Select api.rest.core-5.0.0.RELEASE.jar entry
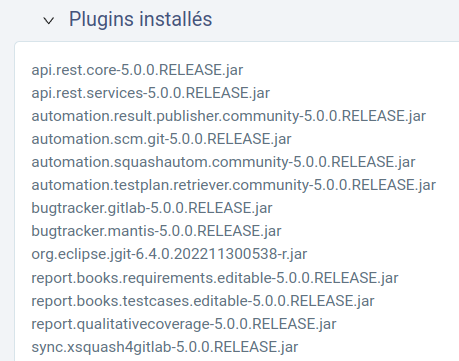This screenshot has height=361, width=459. pyautogui.click(x=137, y=70)
